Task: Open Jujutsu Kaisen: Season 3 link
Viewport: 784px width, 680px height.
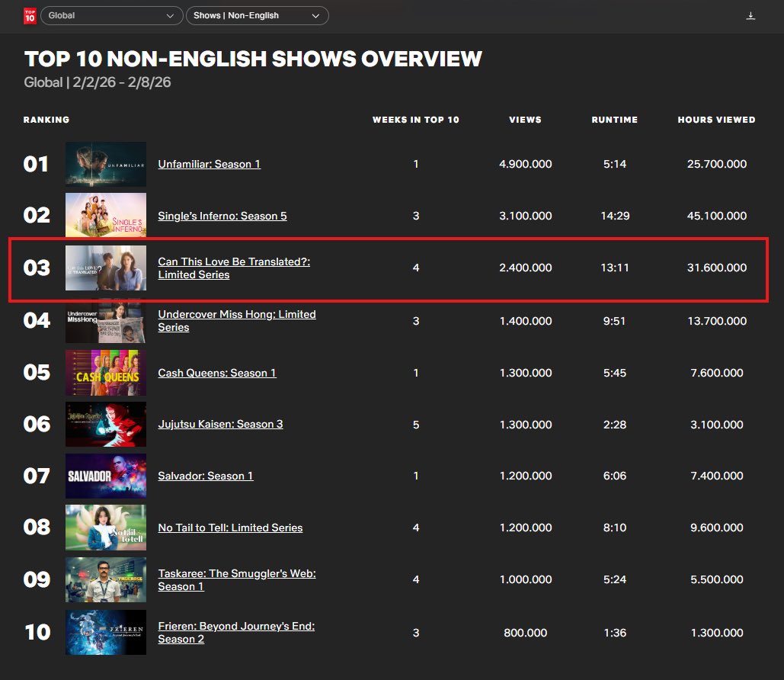Action: point(220,425)
